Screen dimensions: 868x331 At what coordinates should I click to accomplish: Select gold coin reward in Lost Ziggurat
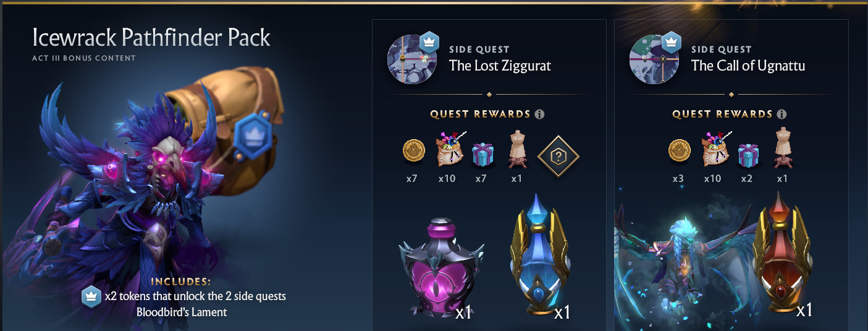coord(413,150)
